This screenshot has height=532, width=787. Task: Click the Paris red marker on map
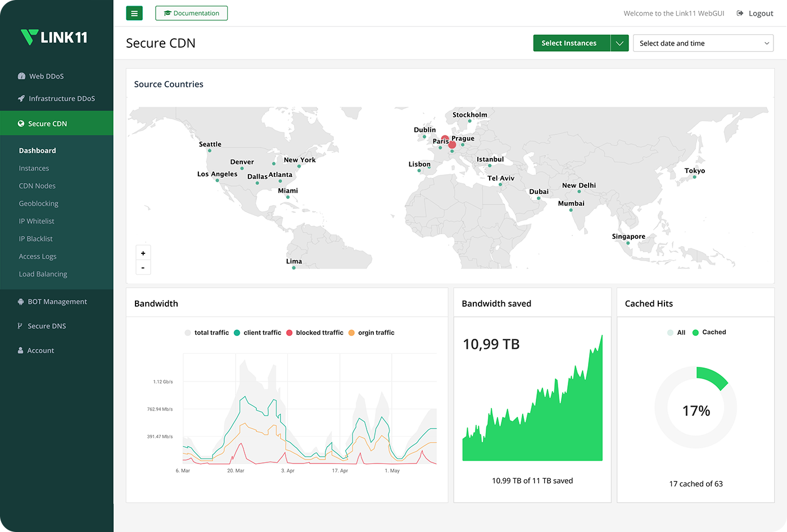coord(445,138)
